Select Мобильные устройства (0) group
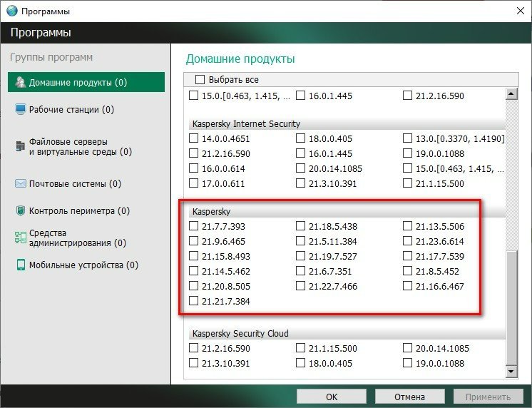This screenshot has height=408, width=532. point(77,265)
